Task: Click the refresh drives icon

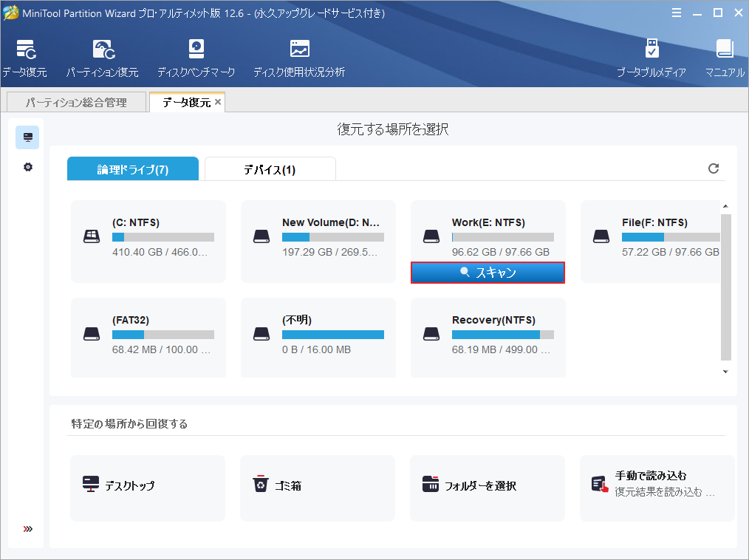Action: 714,168
